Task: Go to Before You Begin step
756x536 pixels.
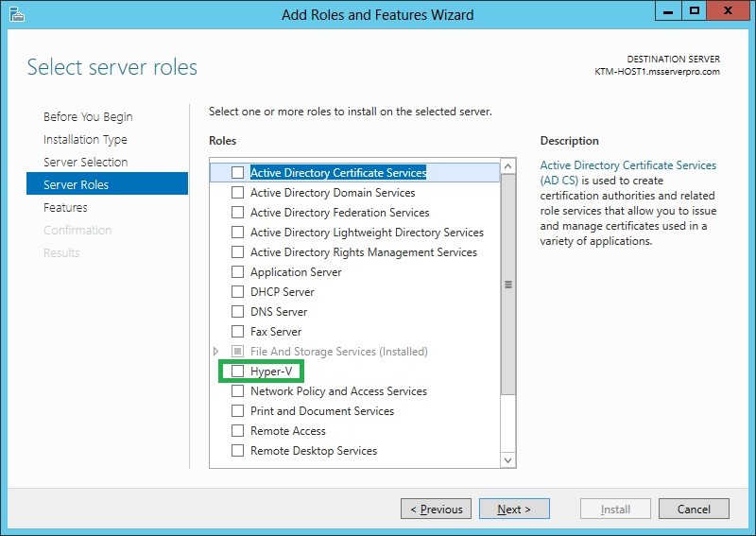Action: (x=88, y=117)
